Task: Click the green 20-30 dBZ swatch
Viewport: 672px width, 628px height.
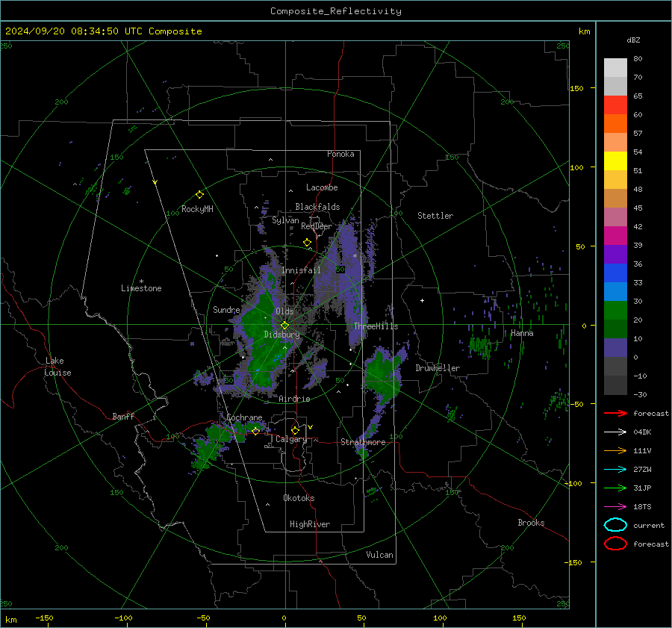Action: [615, 311]
